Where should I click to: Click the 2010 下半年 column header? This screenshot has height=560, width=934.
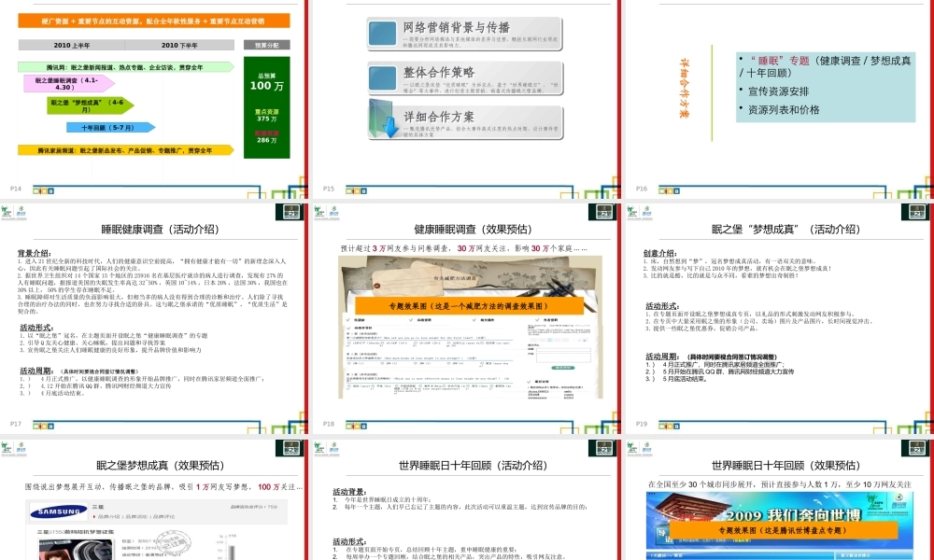179,45
